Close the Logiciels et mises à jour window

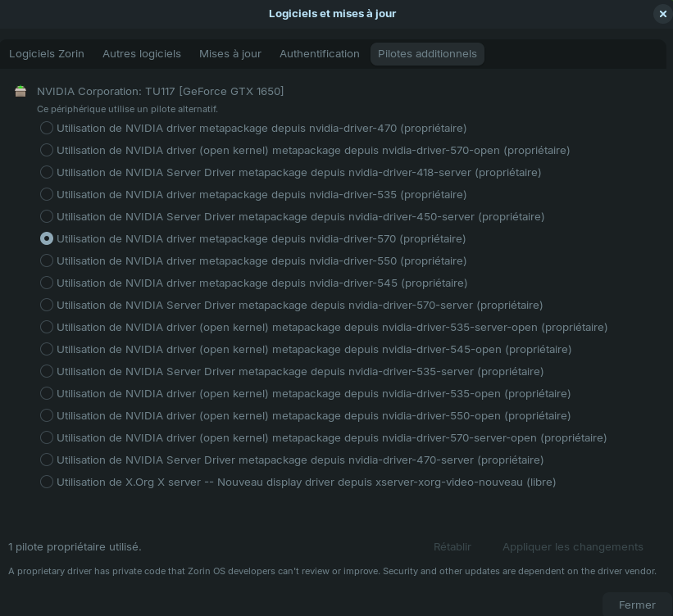(x=662, y=14)
